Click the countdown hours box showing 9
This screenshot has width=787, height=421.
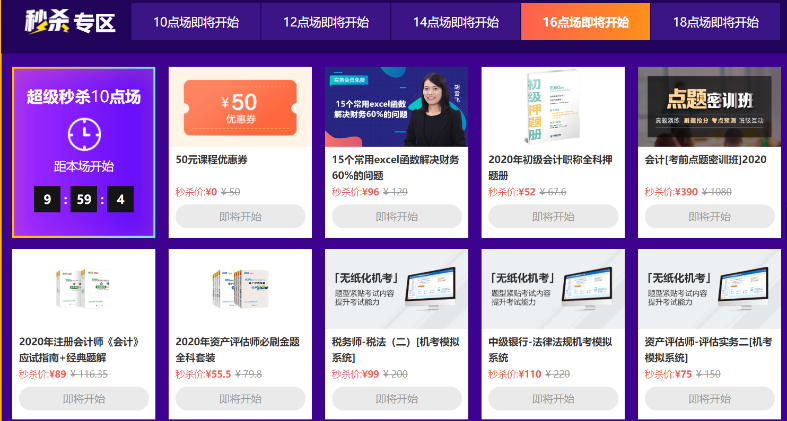point(47,199)
